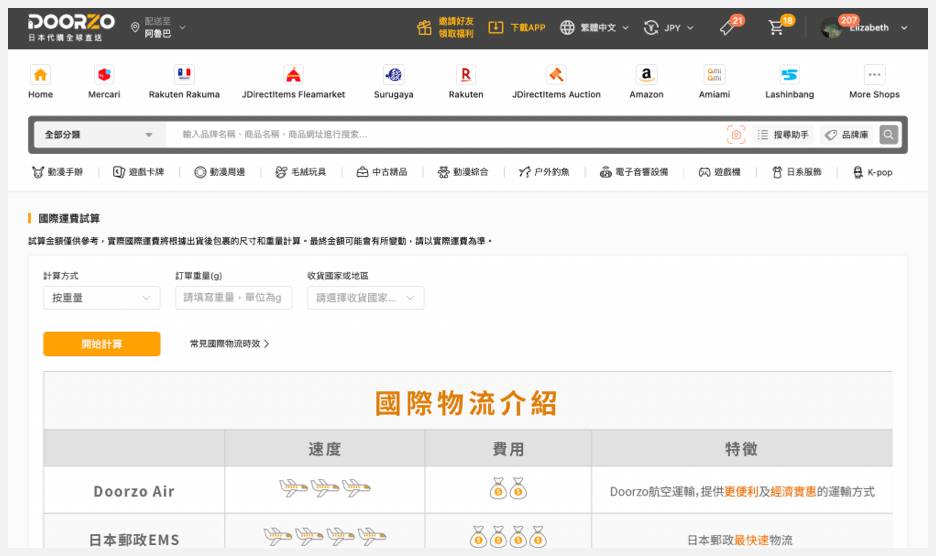The width and height of the screenshot is (936, 556).
Task: Open the Amiami shop icon
Action: [715, 75]
